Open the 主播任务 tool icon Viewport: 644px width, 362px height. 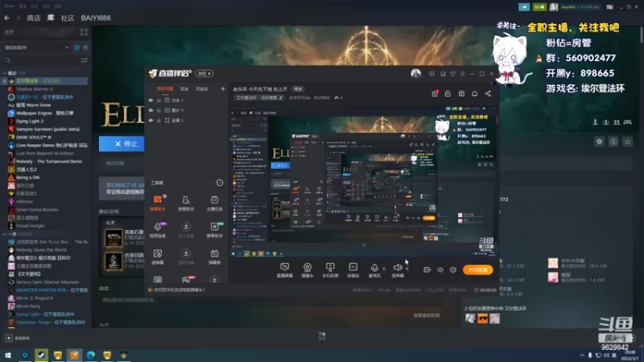click(x=214, y=203)
